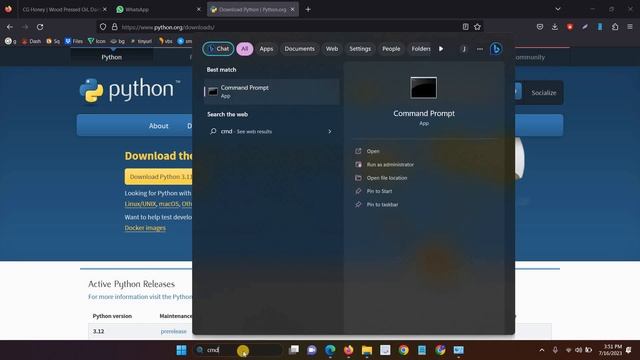Save page to Pocket
640x360 pixels.
[x=540, y=27]
